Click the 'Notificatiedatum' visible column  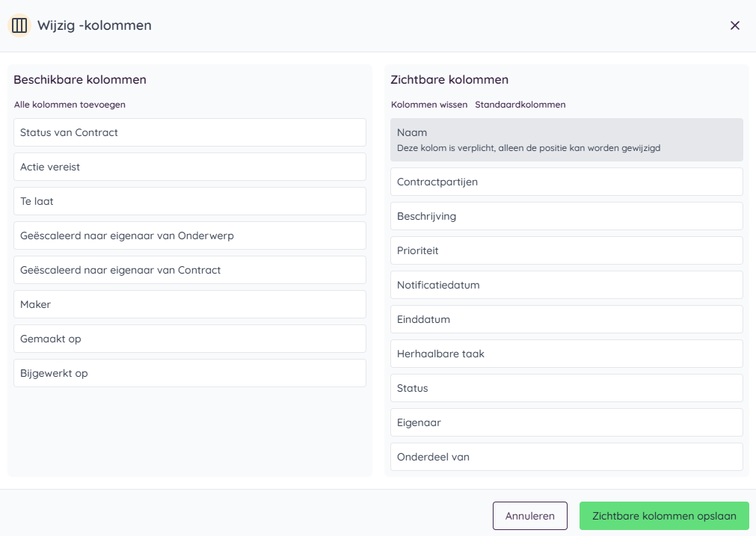(566, 285)
